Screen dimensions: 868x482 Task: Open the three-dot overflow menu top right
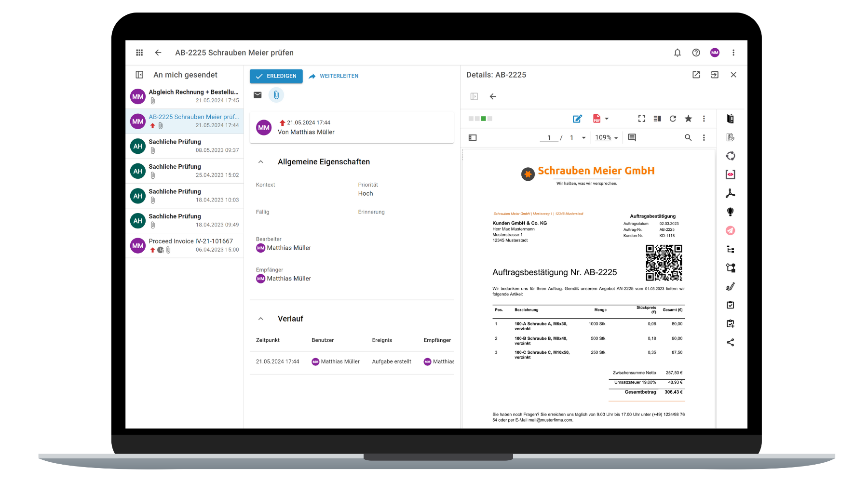733,53
